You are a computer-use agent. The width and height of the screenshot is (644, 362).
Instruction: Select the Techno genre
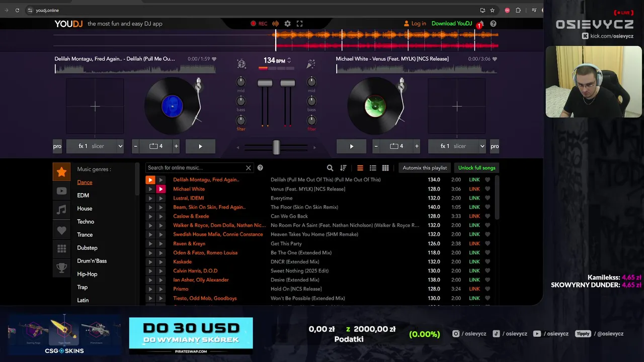pyautogui.click(x=86, y=221)
